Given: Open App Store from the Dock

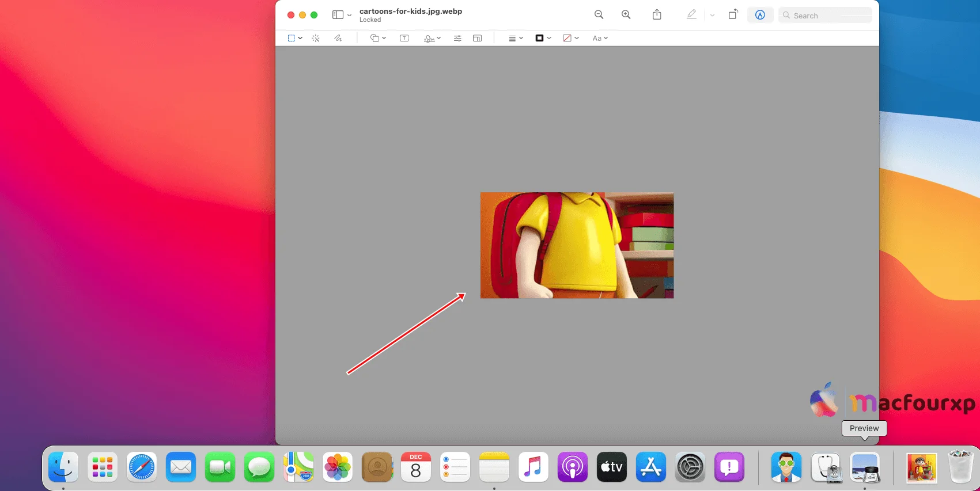Looking at the screenshot, I should tap(651, 467).
